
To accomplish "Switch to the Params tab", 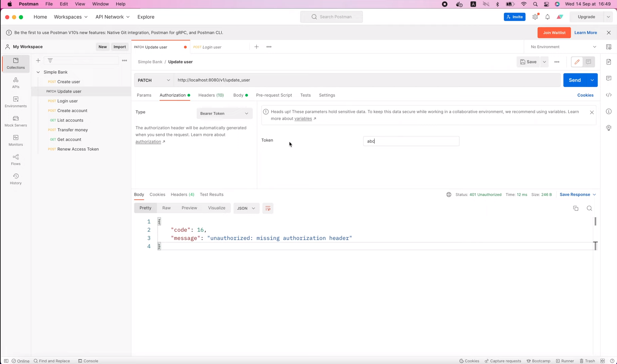I will click(144, 95).
